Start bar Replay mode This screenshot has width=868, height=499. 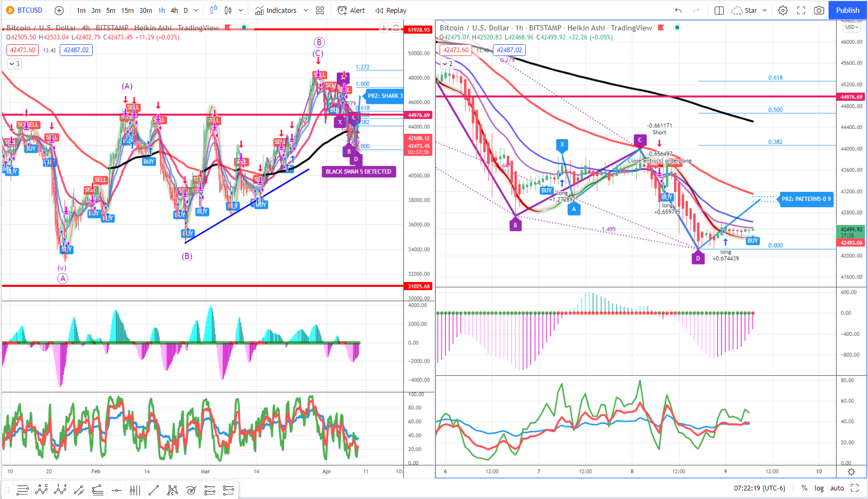tap(391, 10)
